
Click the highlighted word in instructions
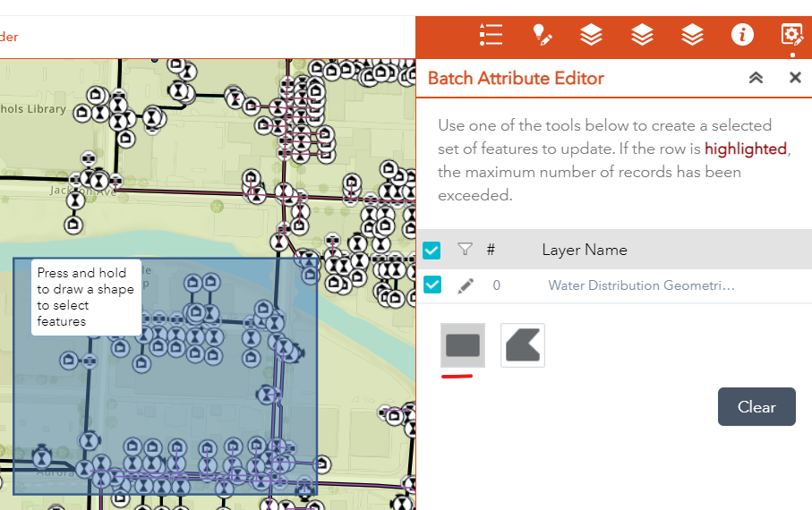[x=746, y=149]
